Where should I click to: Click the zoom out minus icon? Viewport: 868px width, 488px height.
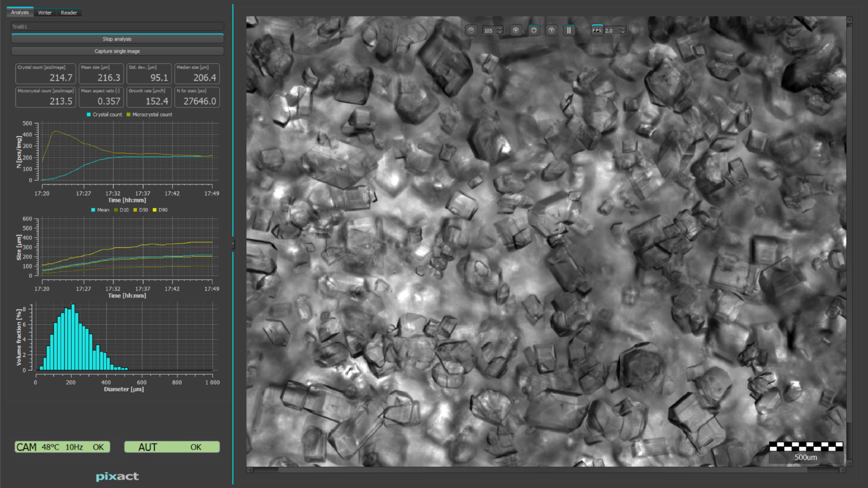[471, 31]
